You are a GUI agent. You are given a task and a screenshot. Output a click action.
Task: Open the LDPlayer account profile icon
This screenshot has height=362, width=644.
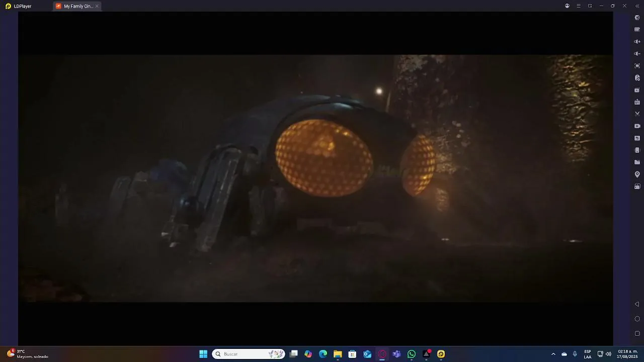click(x=567, y=6)
